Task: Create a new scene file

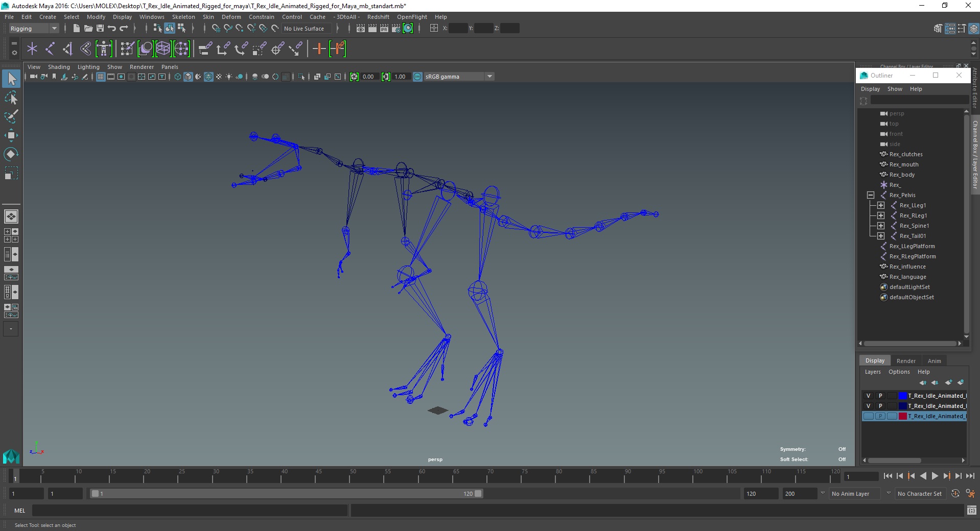Action: [76, 29]
